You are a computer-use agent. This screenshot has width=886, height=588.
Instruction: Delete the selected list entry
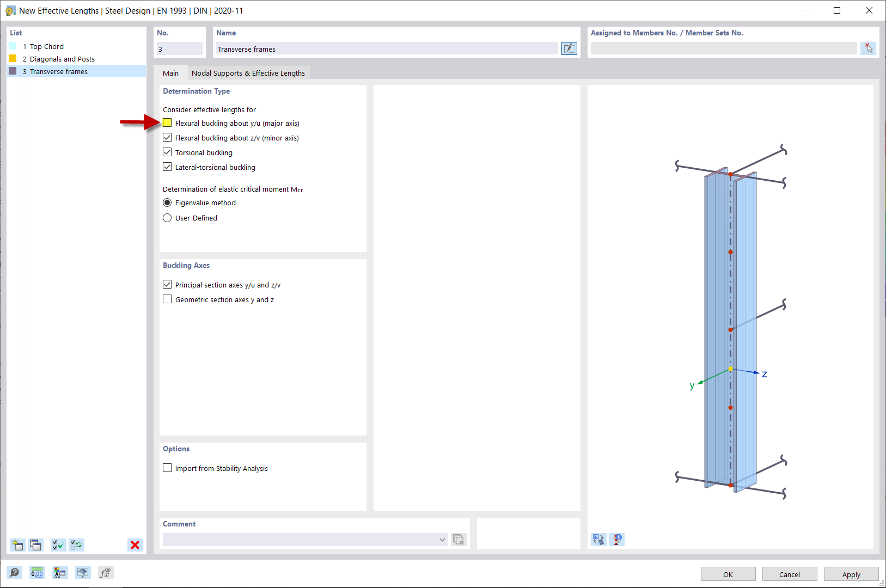pos(135,544)
